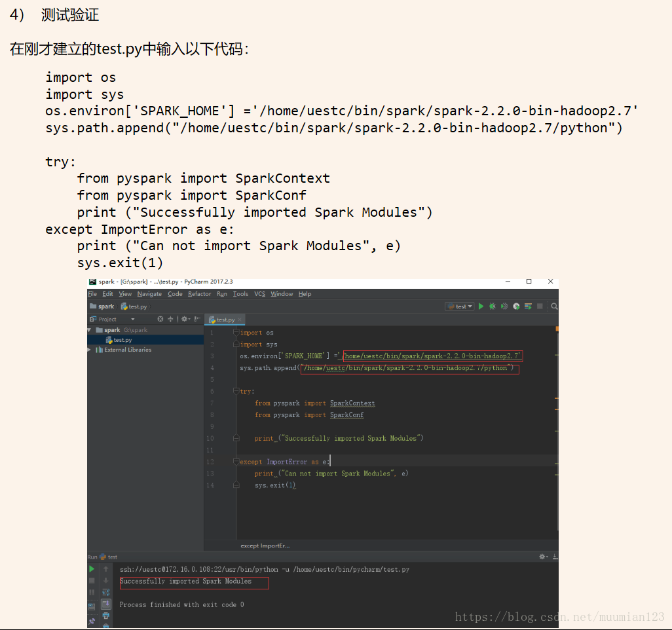Open the test run configuration dropdown
This screenshot has width=672, height=630.
(459, 306)
